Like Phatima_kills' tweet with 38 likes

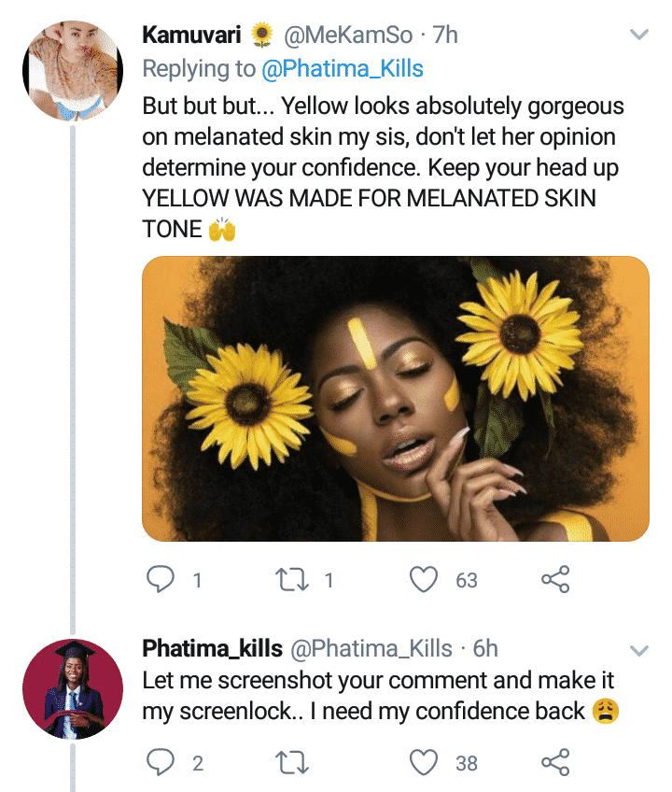[425, 763]
